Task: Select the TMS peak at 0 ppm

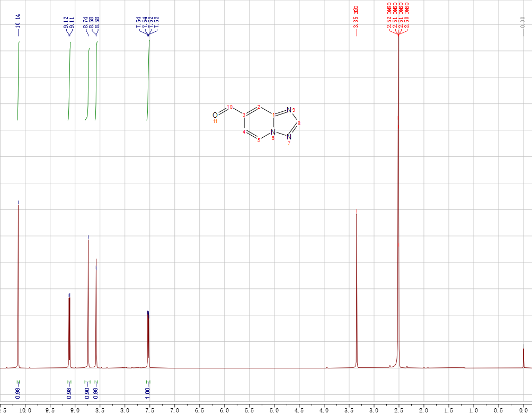Action: (523, 358)
